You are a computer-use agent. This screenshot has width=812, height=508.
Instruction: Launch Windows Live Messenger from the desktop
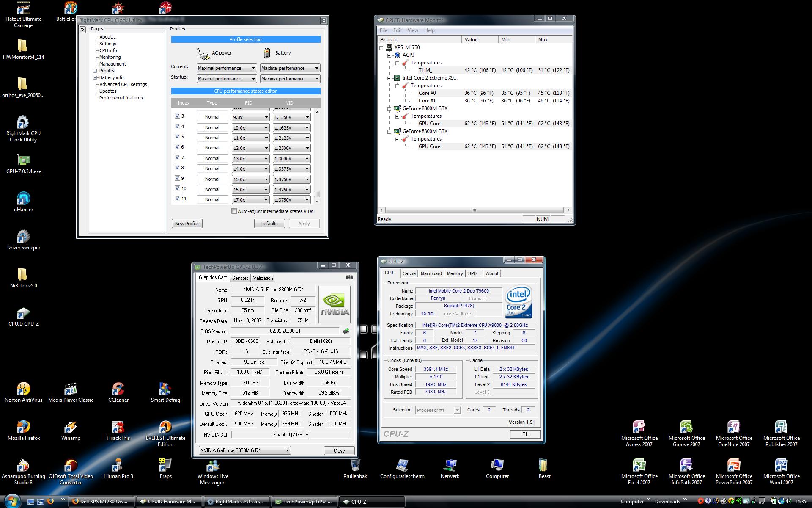coord(213,472)
